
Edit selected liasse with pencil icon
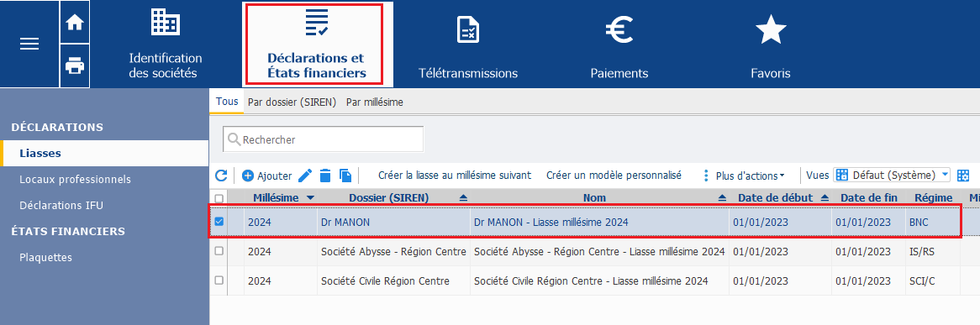click(x=305, y=176)
